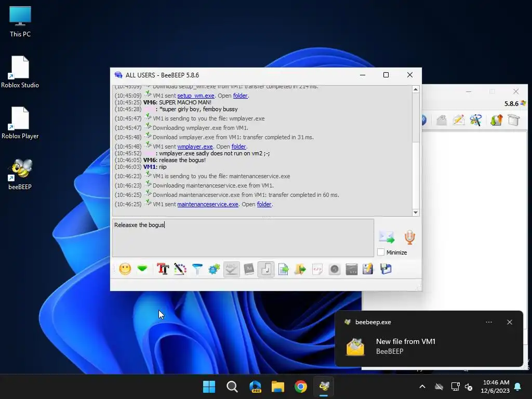
Task: Click the "VM1: riip" message
Action: tap(155, 167)
